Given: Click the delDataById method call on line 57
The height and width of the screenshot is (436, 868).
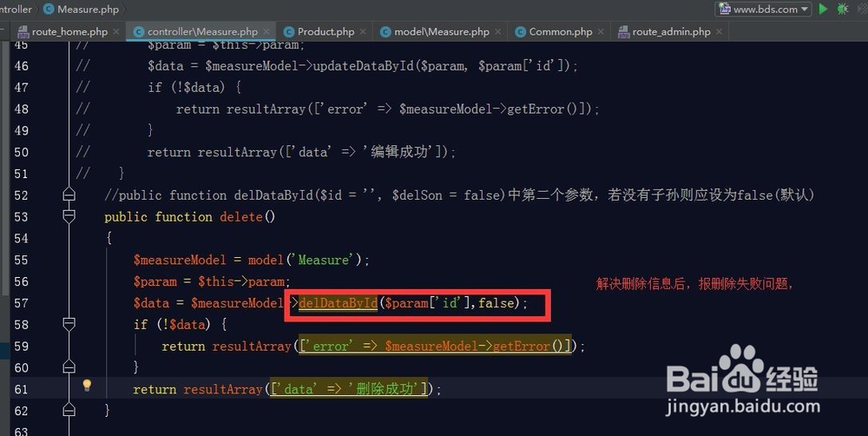Looking at the screenshot, I should [339, 303].
